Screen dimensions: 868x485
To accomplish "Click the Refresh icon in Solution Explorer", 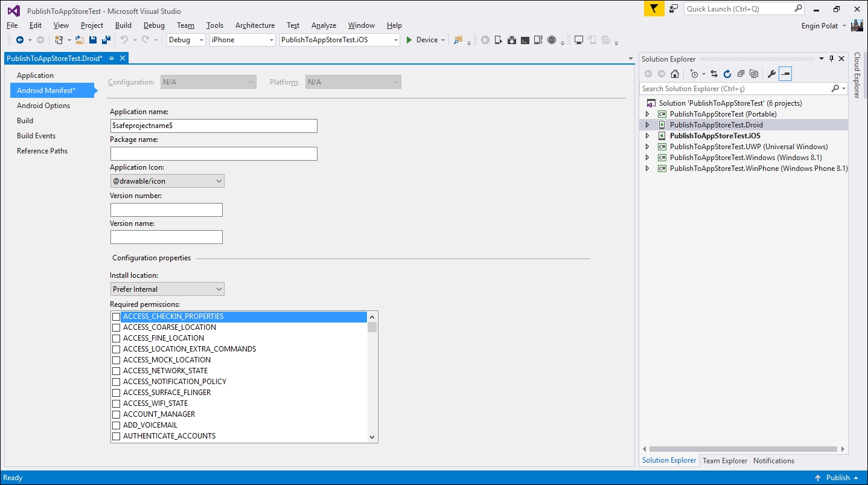I will (x=727, y=74).
